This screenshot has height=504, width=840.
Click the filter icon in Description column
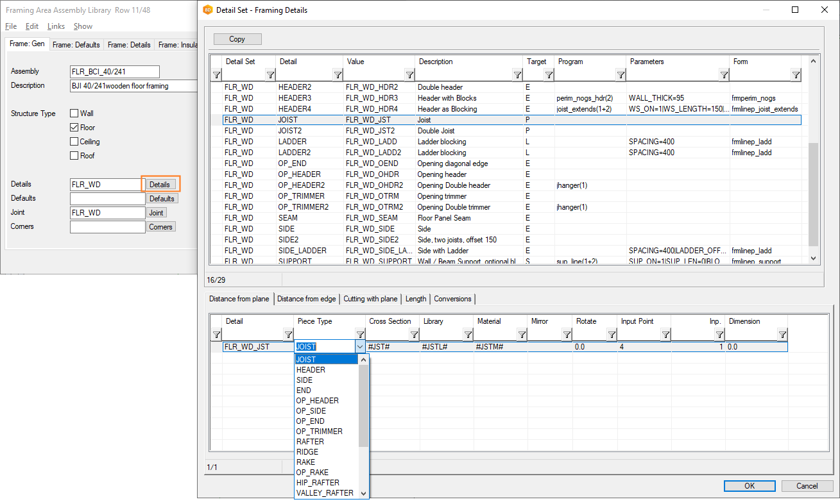click(517, 75)
